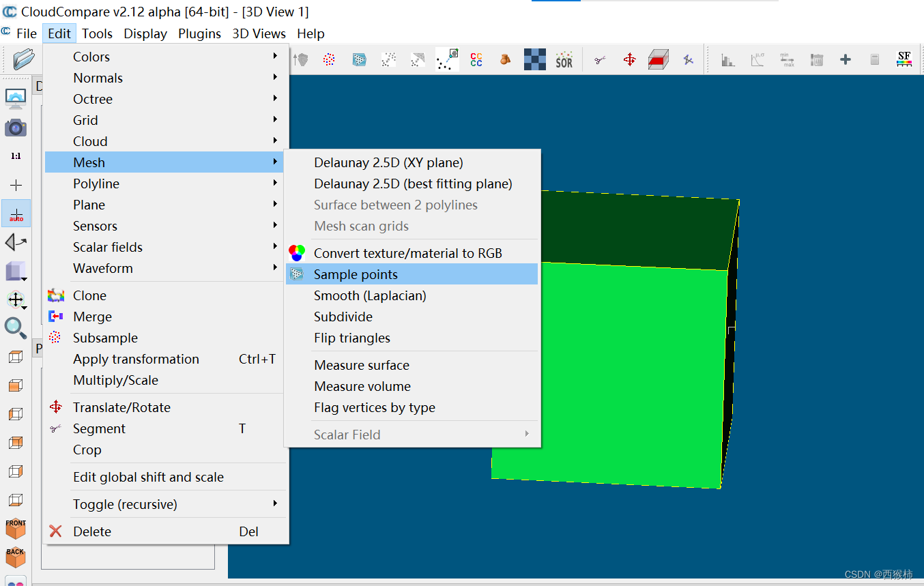Click the min/max scalar field toolbar icon

[786, 60]
